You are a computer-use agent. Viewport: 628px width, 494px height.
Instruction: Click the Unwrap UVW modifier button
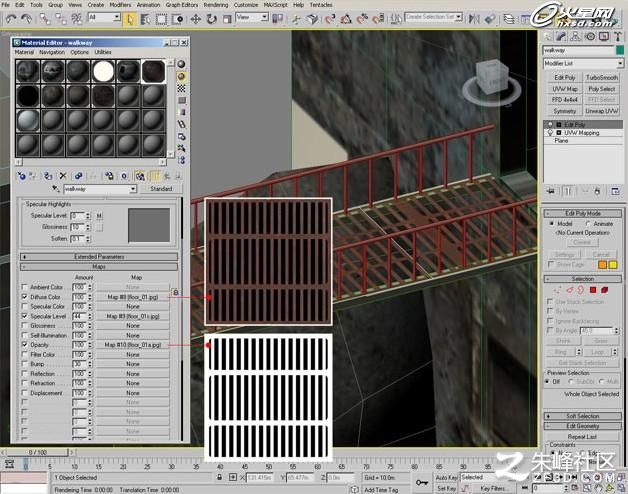point(602,111)
